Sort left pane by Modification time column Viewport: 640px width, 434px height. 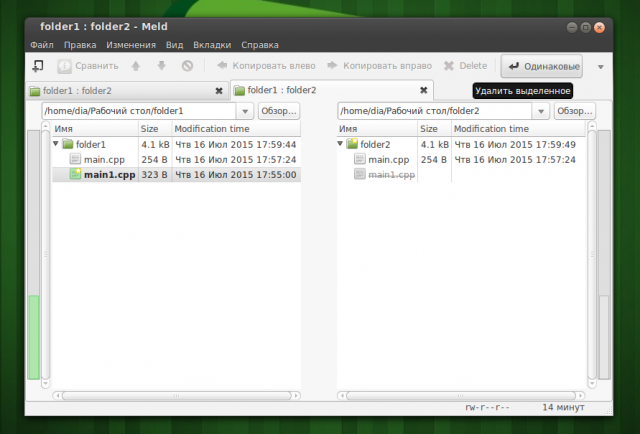coord(236,129)
